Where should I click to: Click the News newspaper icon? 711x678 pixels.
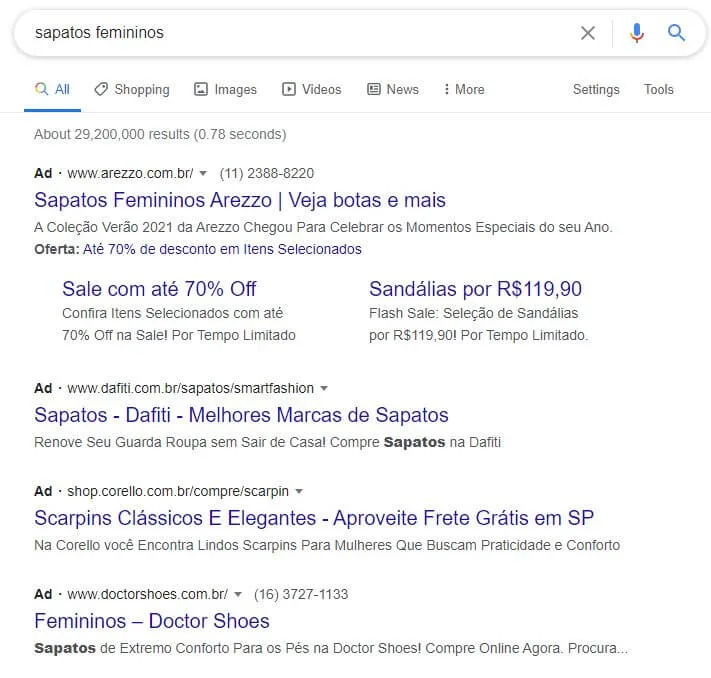click(x=374, y=89)
